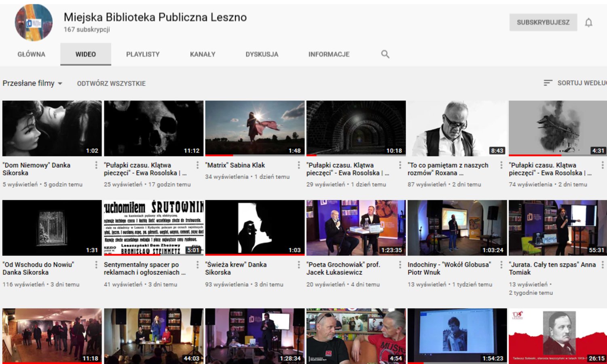
Task: Click the sort icon beside SORTUJ WEDŁUG
Action: [548, 83]
